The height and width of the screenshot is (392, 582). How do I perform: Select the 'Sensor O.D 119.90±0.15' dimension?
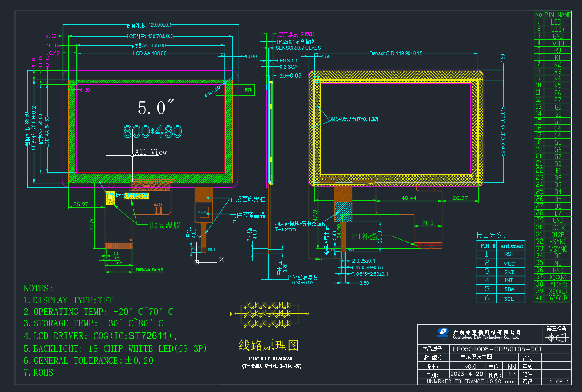(x=396, y=53)
